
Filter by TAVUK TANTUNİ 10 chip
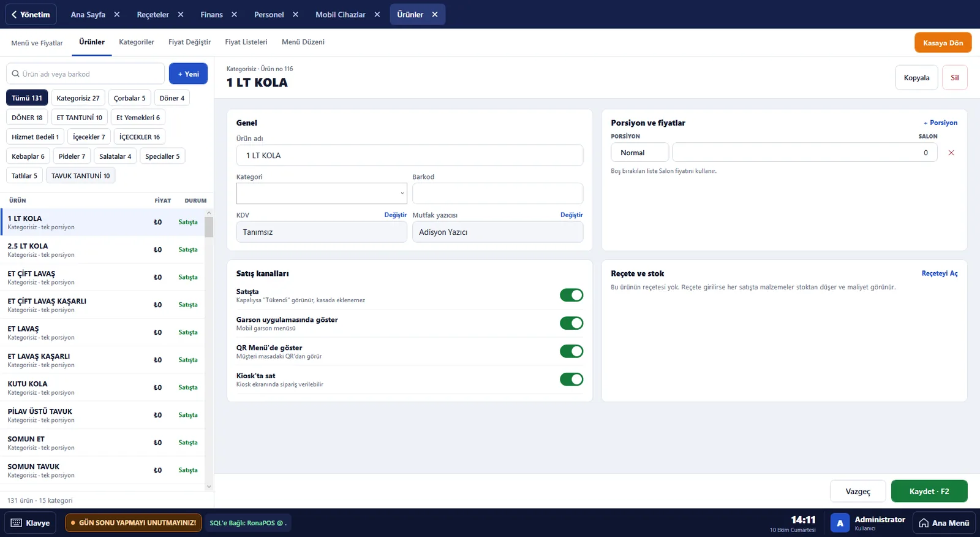pyautogui.click(x=81, y=176)
